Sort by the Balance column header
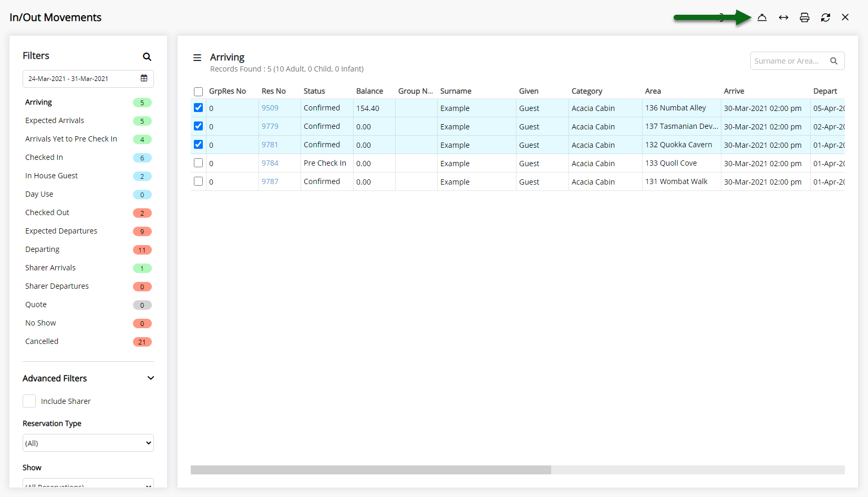 click(369, 91)
